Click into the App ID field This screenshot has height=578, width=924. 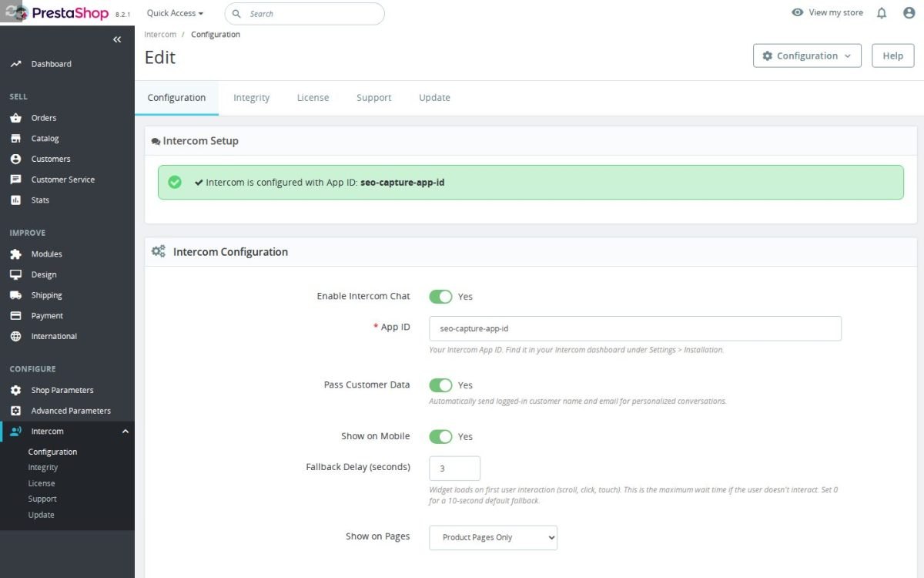635,328
